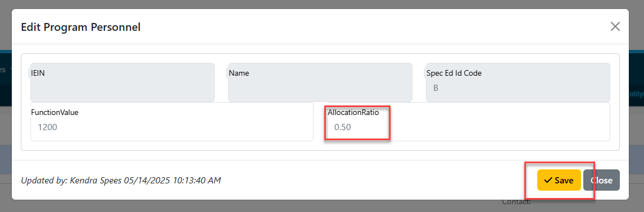Click the yellow Save button
Image resolution: width=644 pixels, height=212 pixels.
pyautogui.click(x=559, y=180)
